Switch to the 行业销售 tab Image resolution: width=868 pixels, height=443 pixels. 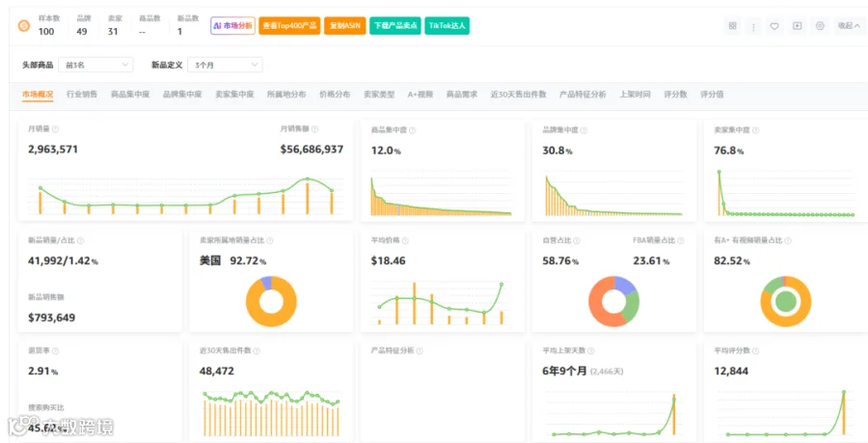point(82,95)
